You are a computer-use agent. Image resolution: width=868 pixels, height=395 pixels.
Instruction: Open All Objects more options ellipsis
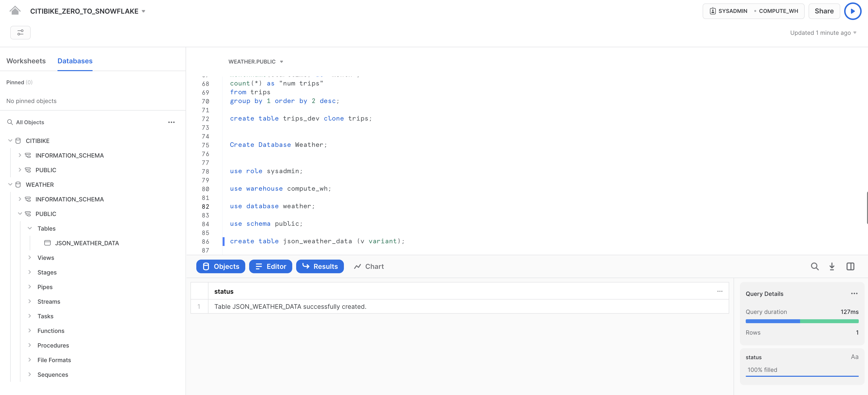[171, 122]
